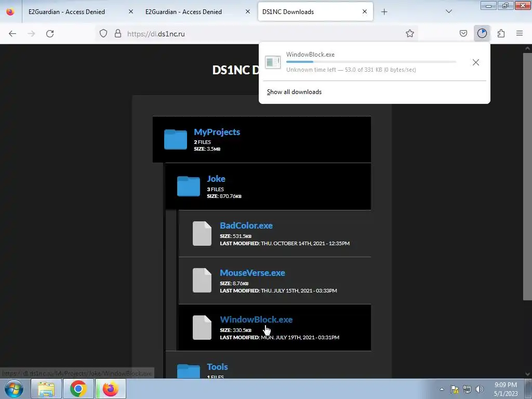532x399 pixels.
Task: Click the padlock site info icon
Action: tap(118, 34)
